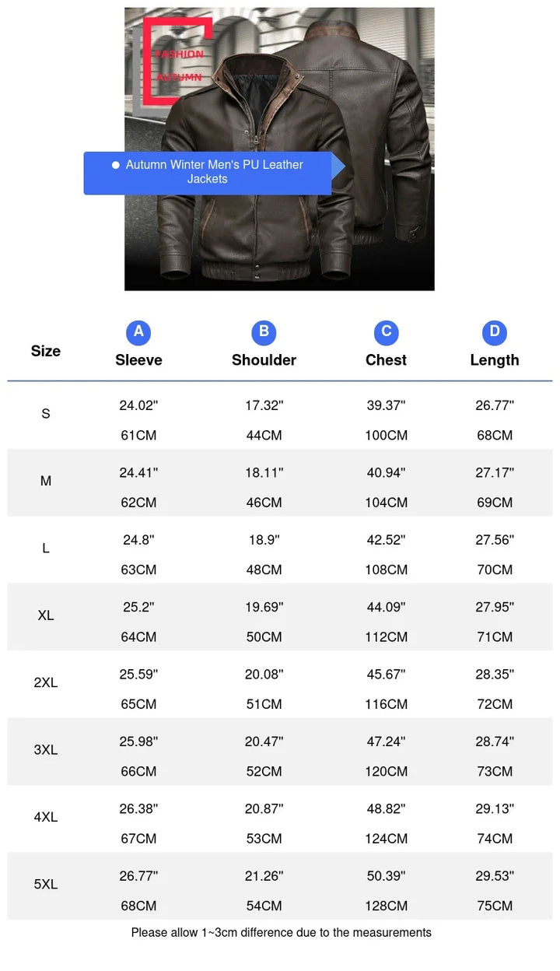
Task: Click the blue circle B icon
Action: point(264,333)
